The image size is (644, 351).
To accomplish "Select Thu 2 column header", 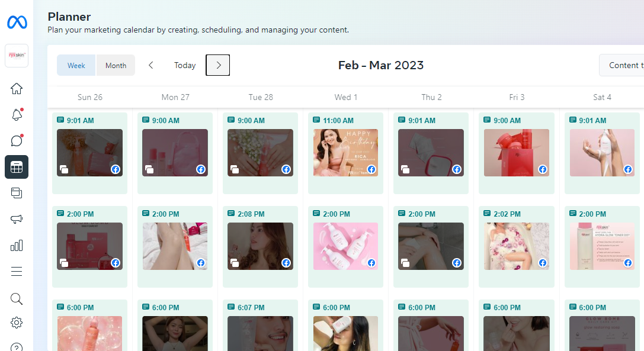I will point(431,97).
